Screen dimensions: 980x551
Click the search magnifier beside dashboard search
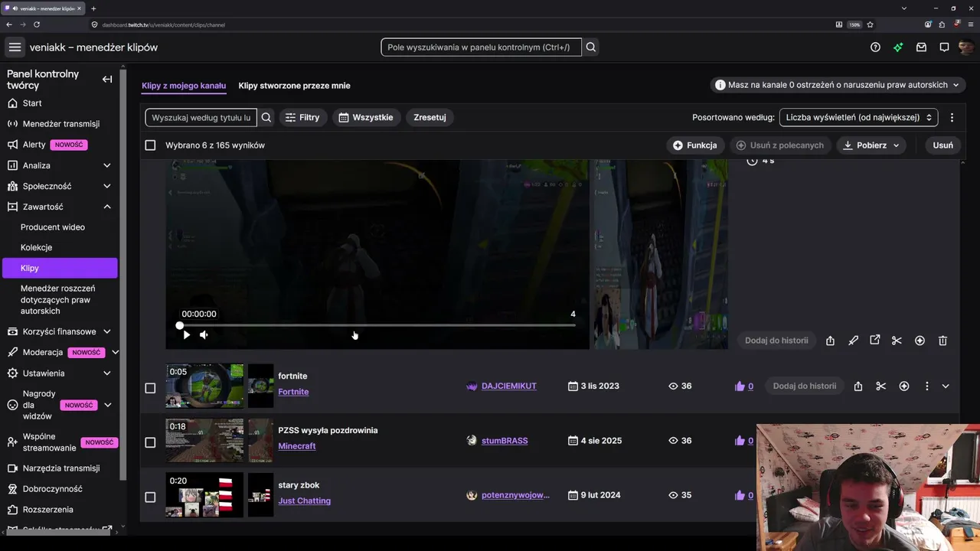[591, 47]
